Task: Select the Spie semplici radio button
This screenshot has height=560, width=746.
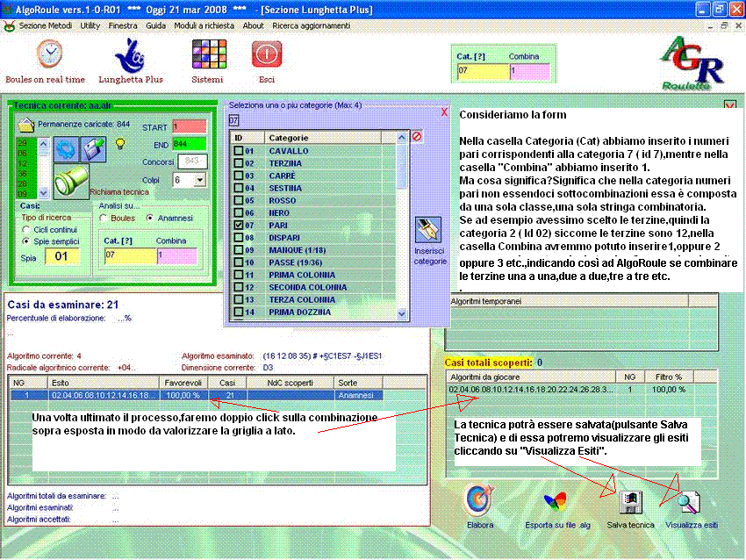Action: pyautogui.click(x=26, y=241)
